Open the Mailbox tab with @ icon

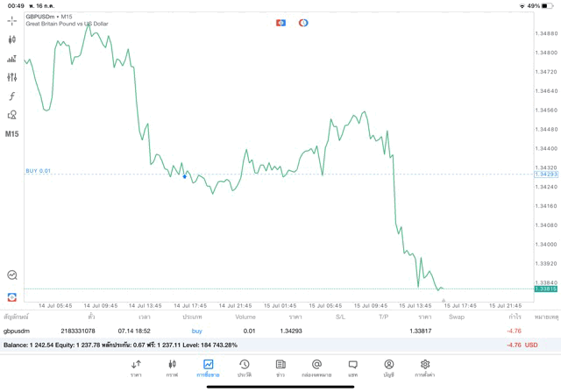[x=316, y=367]
